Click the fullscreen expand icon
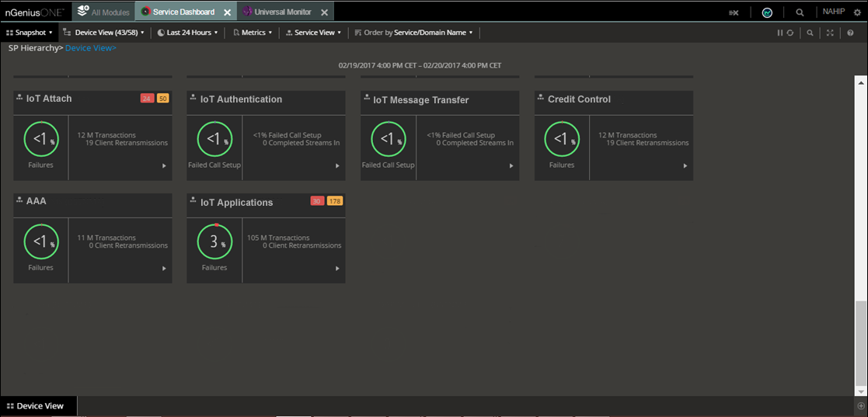The image size is (868, 417). coord(830,33)
